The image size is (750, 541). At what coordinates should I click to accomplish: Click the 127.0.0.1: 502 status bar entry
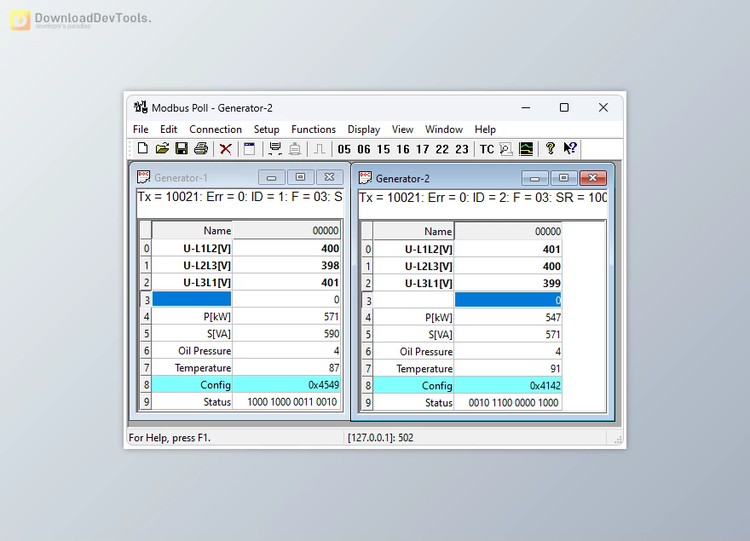381,438
